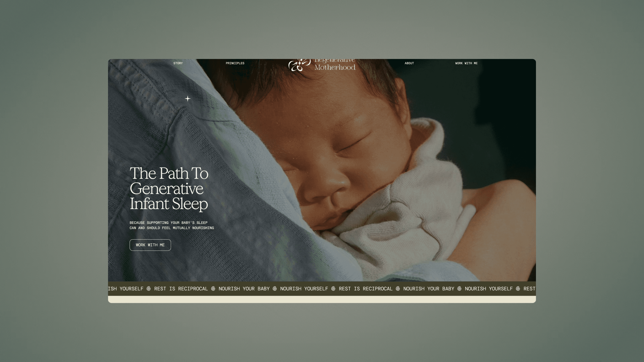Click spiral icon following second REST IS RECIPROCAL
Screen dimensions: 644x362
pyautogui.click(x=397, y=289)
